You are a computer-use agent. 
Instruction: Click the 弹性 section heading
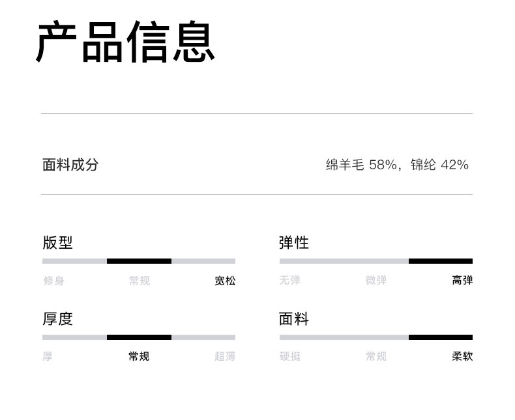tap(294, 243)
